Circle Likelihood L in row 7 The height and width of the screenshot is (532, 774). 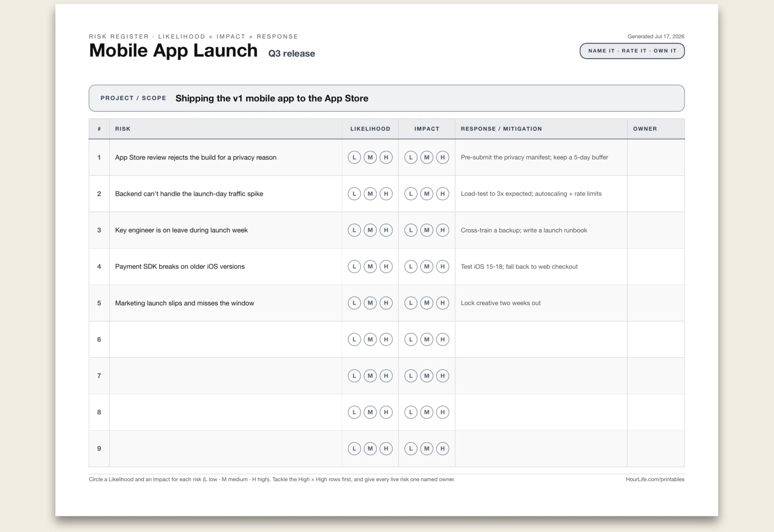tap(354, 376)
